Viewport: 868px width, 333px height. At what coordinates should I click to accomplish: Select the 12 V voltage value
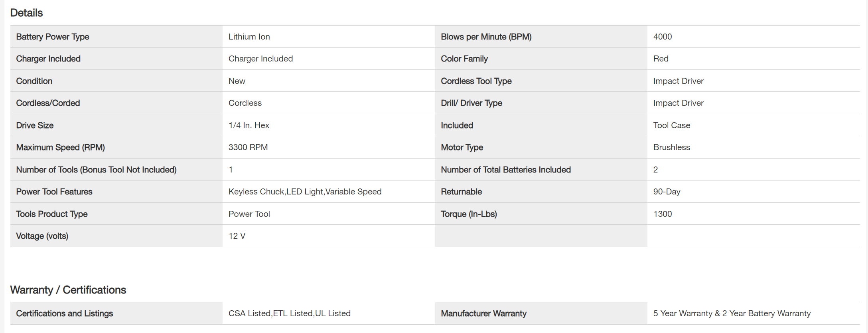237,236
